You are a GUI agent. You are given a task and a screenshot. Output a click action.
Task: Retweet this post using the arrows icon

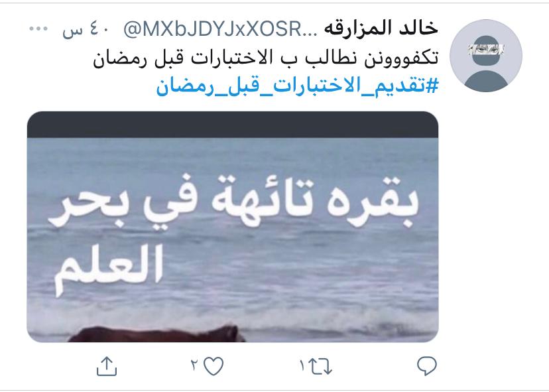tap(321, 366)
